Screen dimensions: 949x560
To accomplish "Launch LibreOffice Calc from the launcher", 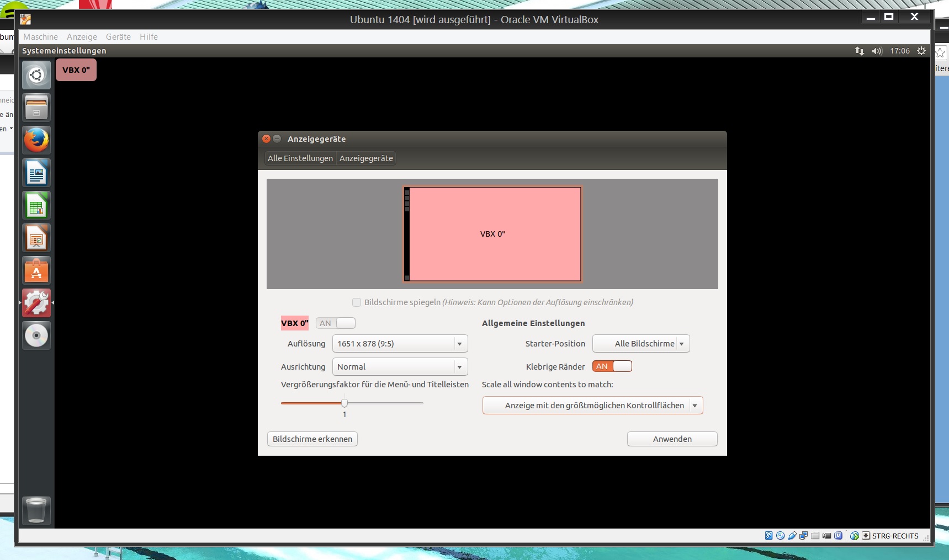I will tap(36, 205).
